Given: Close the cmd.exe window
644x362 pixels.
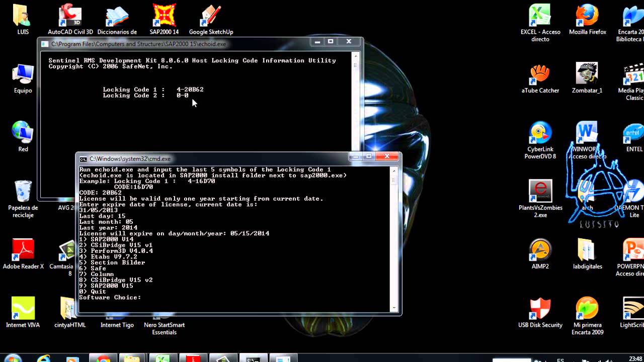Looking at the screenshot, I should coord(386,156).
